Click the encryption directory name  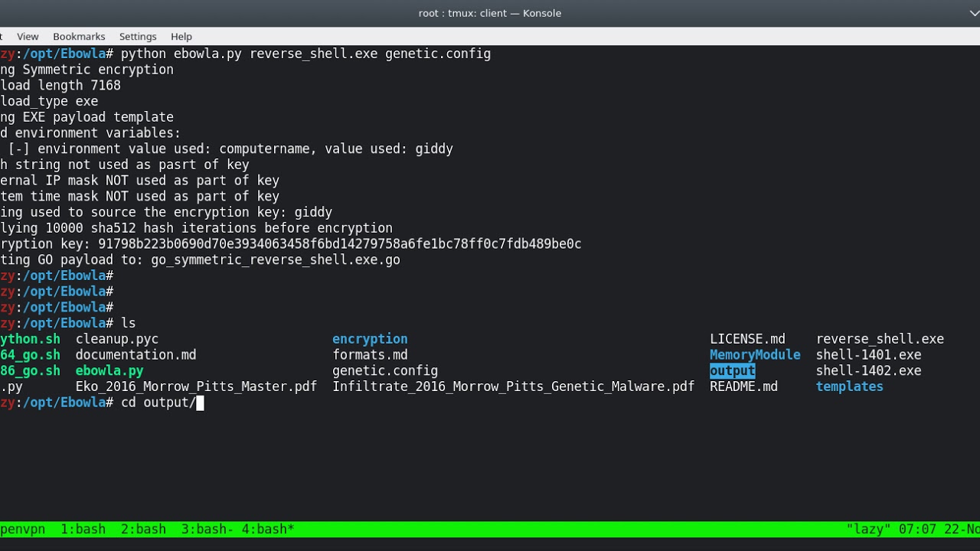pos(370,339)
